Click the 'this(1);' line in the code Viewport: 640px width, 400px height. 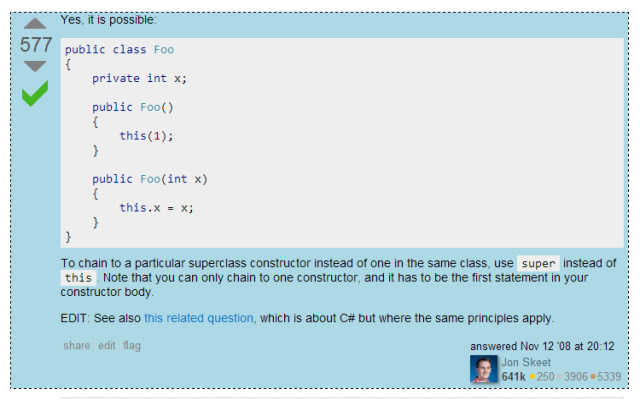[146, 136]
